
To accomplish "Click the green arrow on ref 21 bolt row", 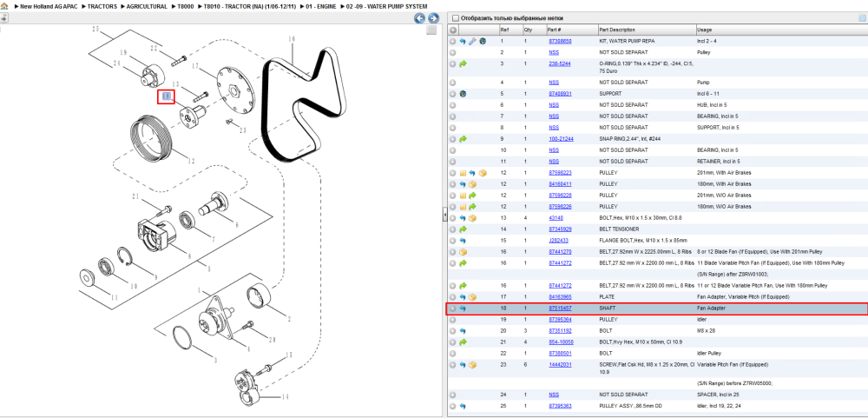I will [x=463, y=342].
